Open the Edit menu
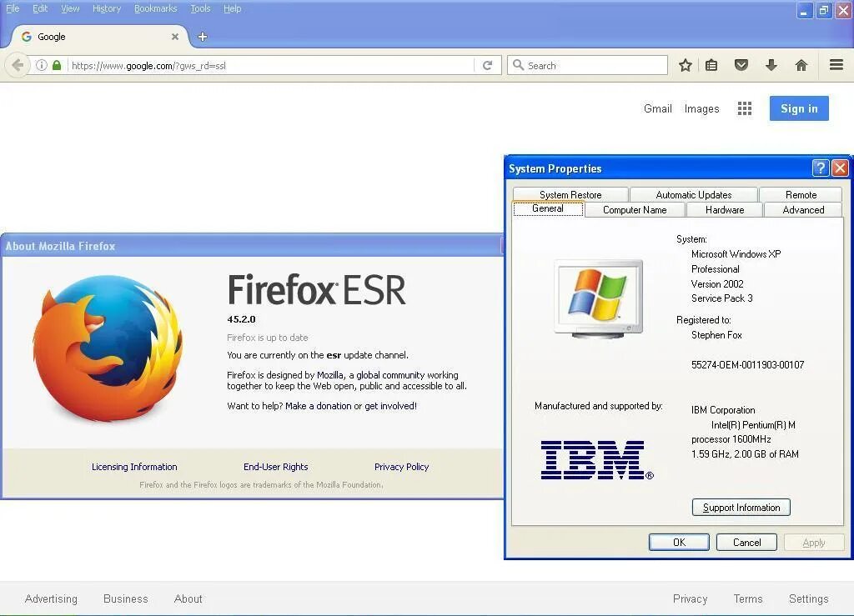 (40, 8)
